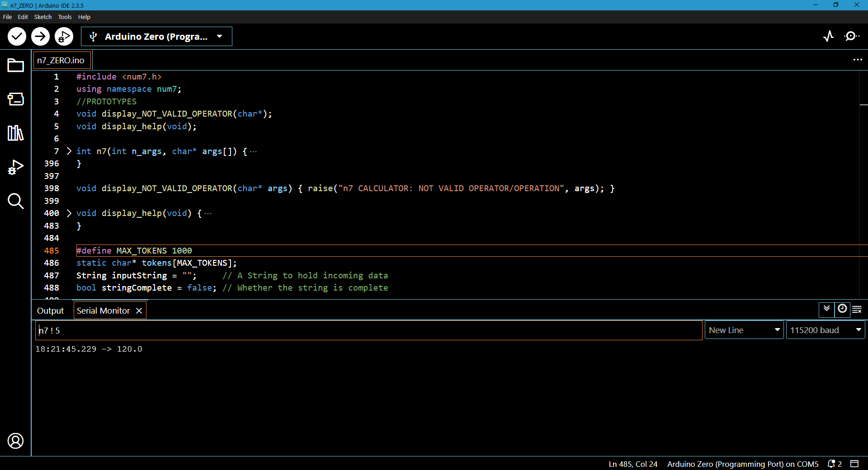
Task: Clear the Serial Monitor output
Action: (x=857, y=309)
